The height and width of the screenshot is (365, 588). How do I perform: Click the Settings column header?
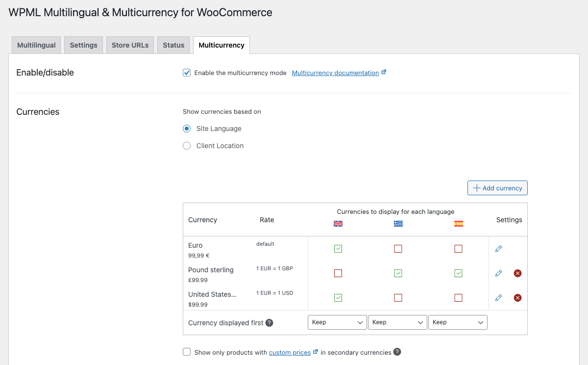pos(509,220)
